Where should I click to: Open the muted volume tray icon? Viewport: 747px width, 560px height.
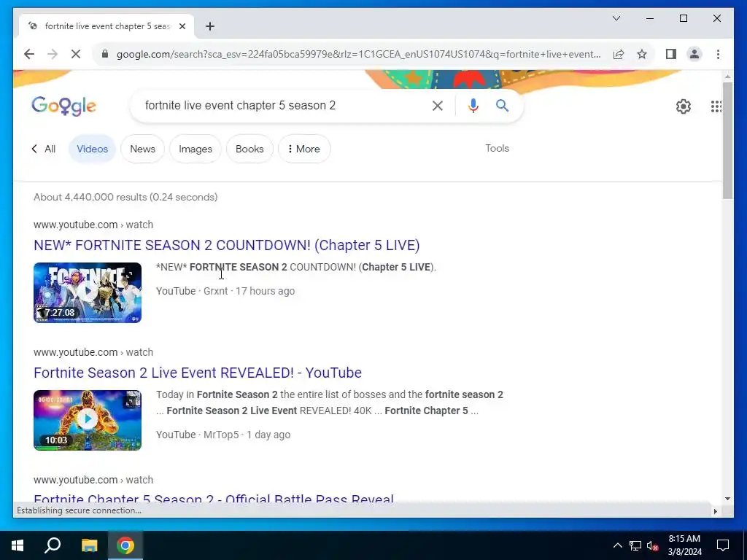point(652,545)
